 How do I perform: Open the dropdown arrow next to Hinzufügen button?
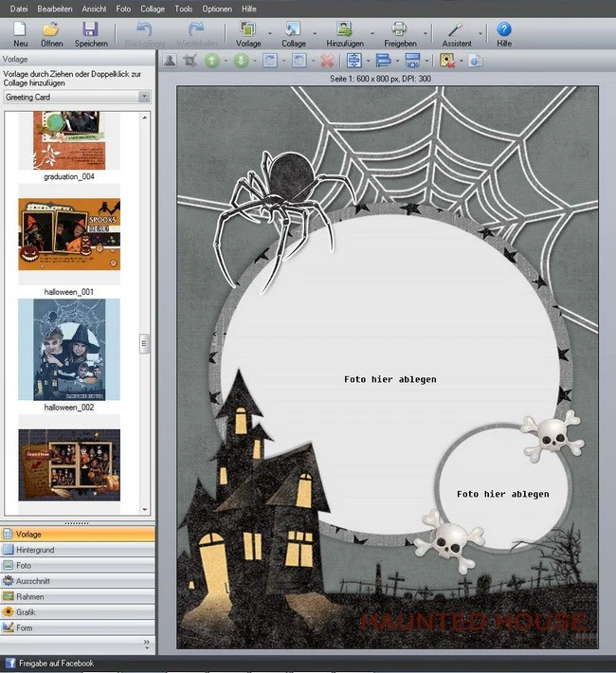point(371,33)
